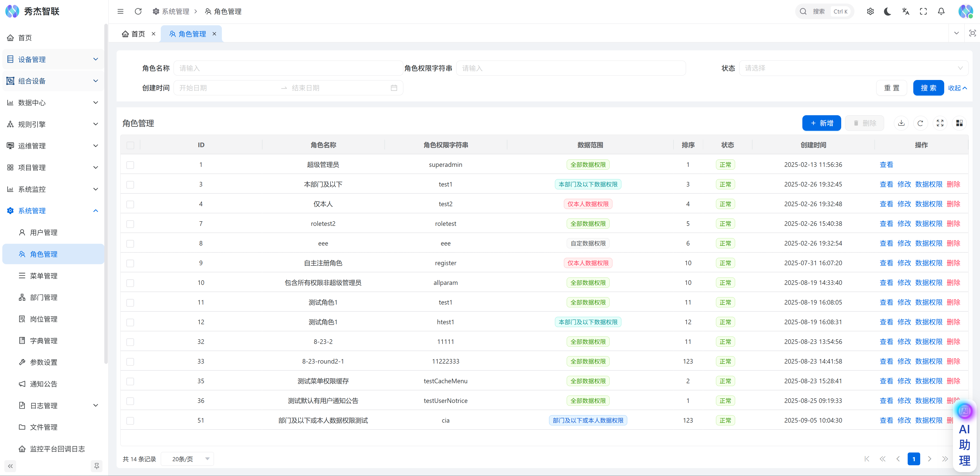This screenshot has width=980, height=476.
Task: Click the table export download icon
Action: [901, 123]
